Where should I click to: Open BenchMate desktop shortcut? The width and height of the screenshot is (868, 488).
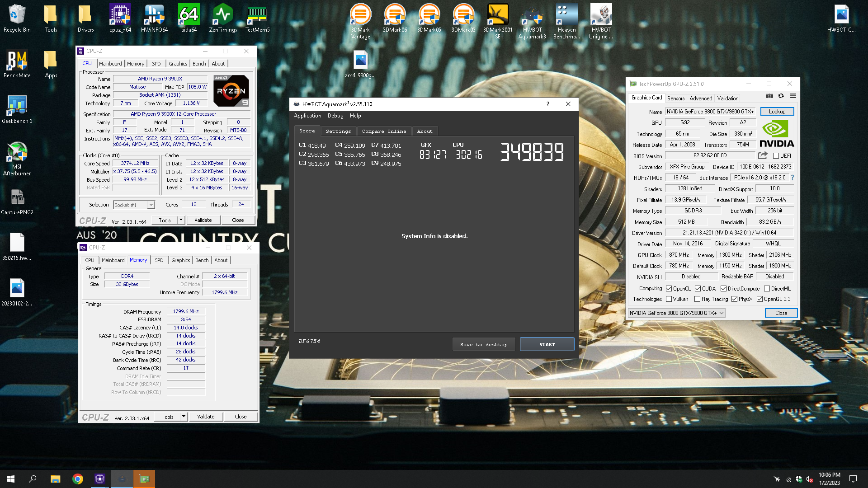coord(17,64)
